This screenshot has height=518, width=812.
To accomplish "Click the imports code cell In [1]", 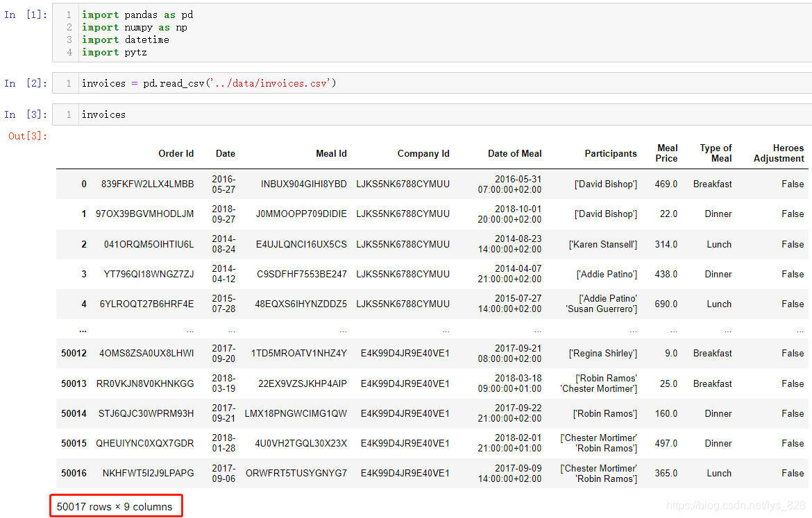I will (432, 33).
